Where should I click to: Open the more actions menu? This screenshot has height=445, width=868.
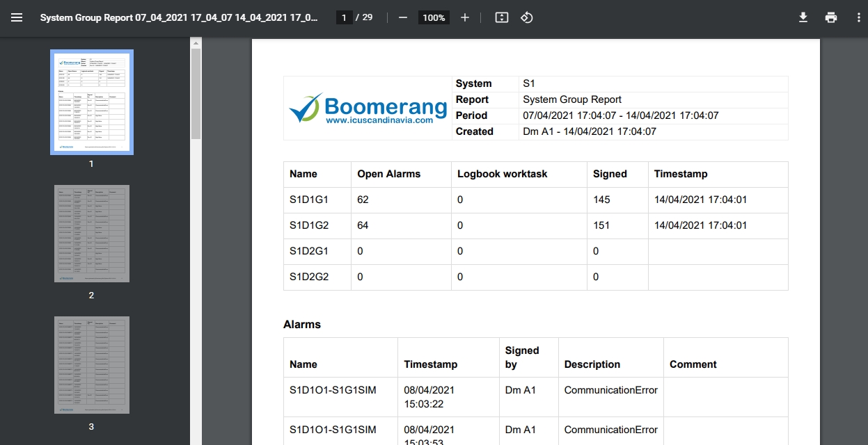[858, 17]
